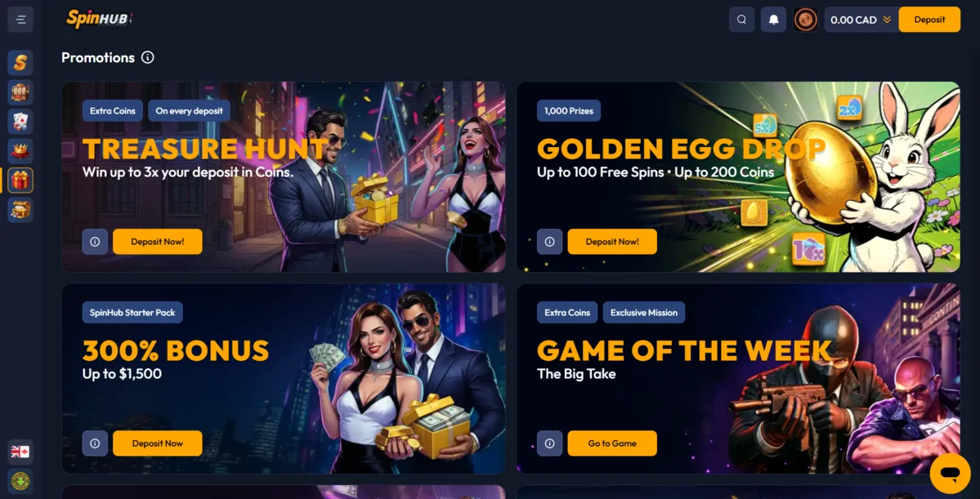Open the notifications bell

[x=774, y=20]
